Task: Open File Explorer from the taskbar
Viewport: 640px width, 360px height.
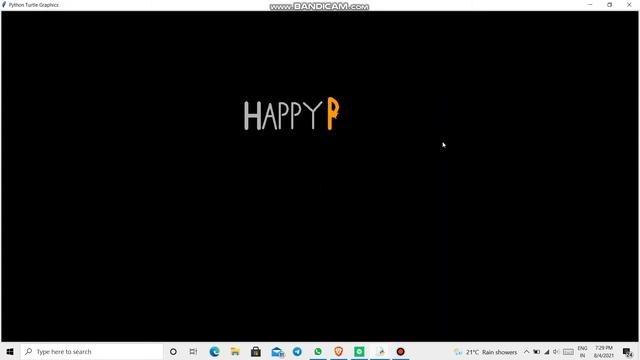Action: (235, 351)
